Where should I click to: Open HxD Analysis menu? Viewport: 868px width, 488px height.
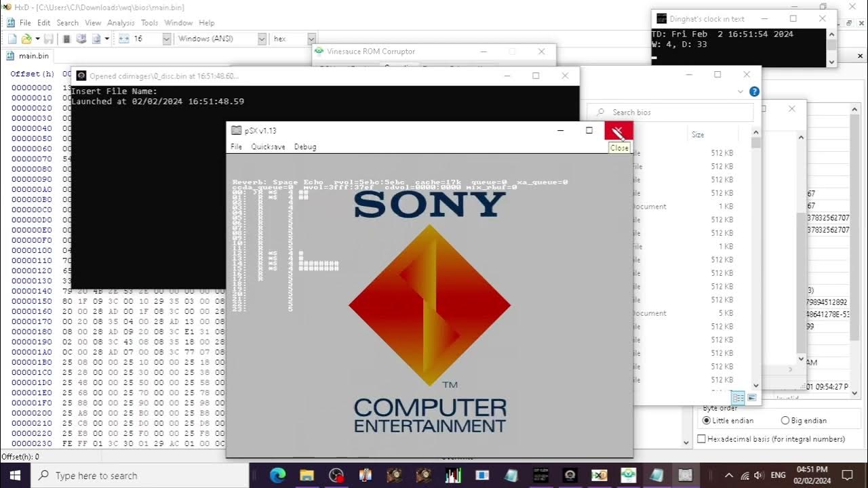tap(121, 22)
